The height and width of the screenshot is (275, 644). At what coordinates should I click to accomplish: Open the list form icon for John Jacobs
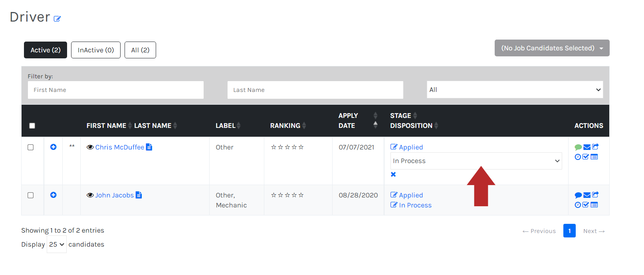[594, 205]
